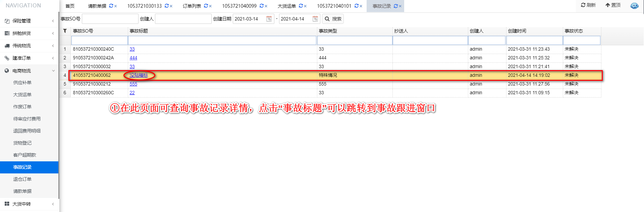The image size is (644, 212).
Task: Open 客户超期款 in the sidebar
Action: [24, 155]
